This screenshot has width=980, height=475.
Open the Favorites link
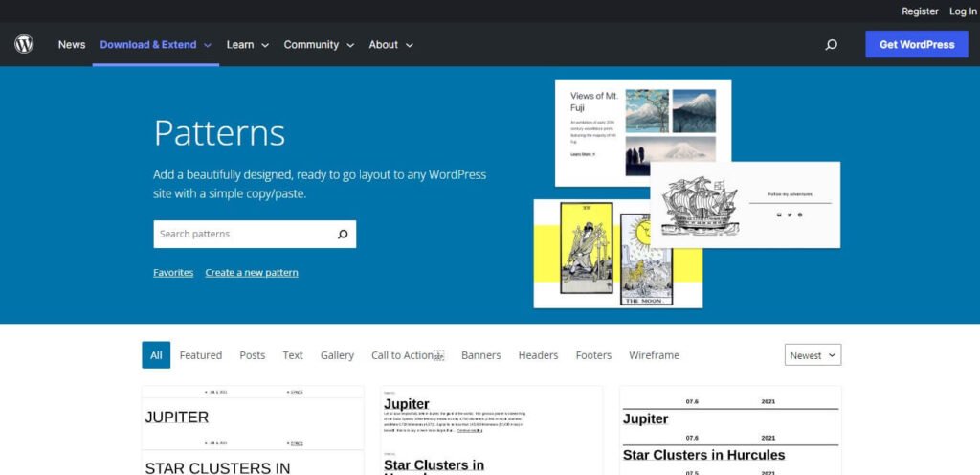pyautogui.click(x=173, y=273)
